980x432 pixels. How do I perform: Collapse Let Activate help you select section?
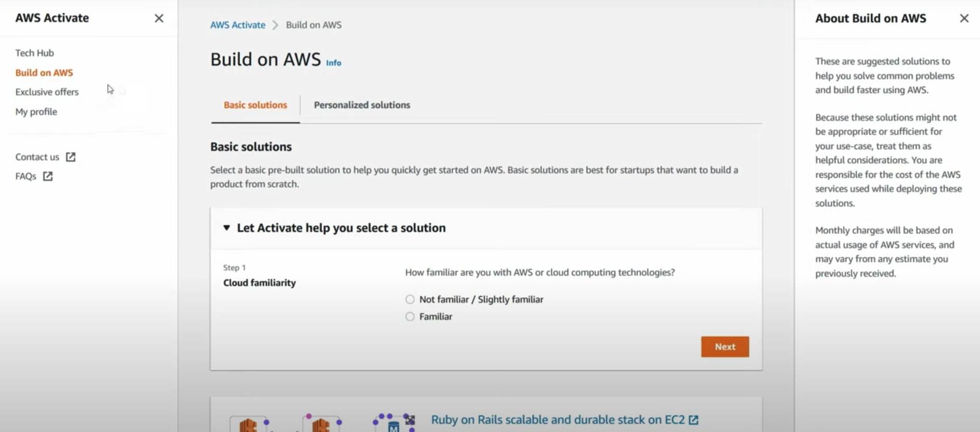(227, 228)
